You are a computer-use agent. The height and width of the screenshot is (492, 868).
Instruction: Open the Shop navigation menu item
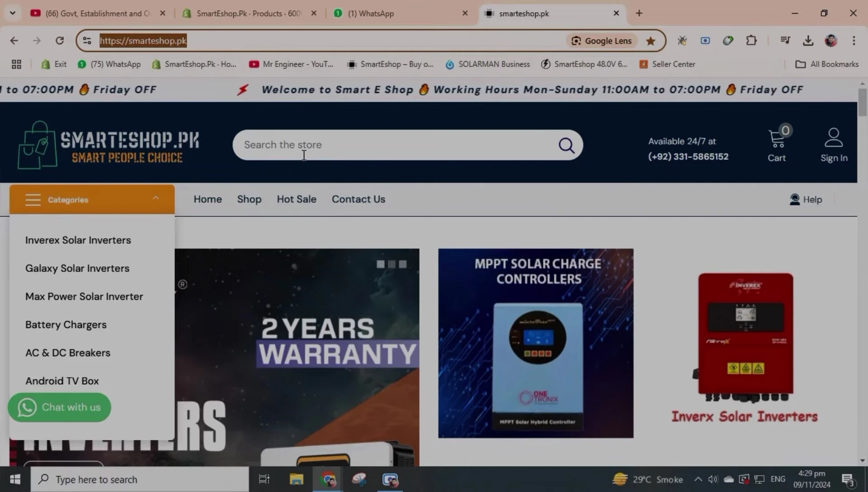[249, 199]
